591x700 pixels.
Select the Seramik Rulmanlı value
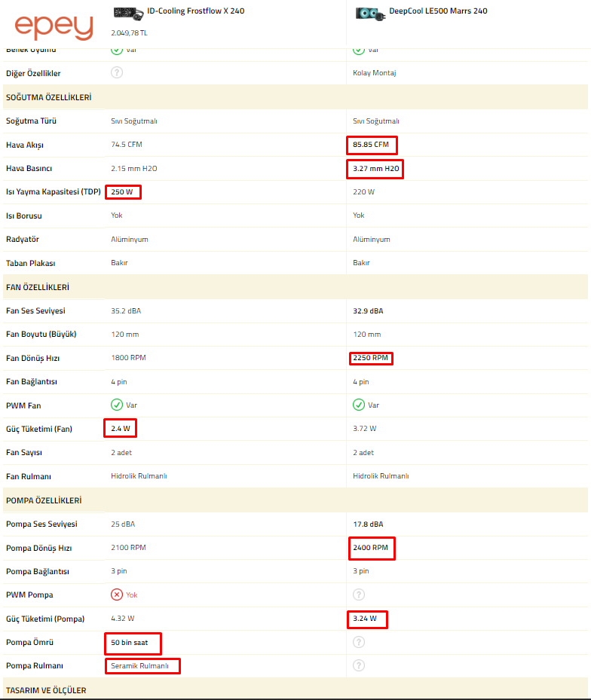139,665
